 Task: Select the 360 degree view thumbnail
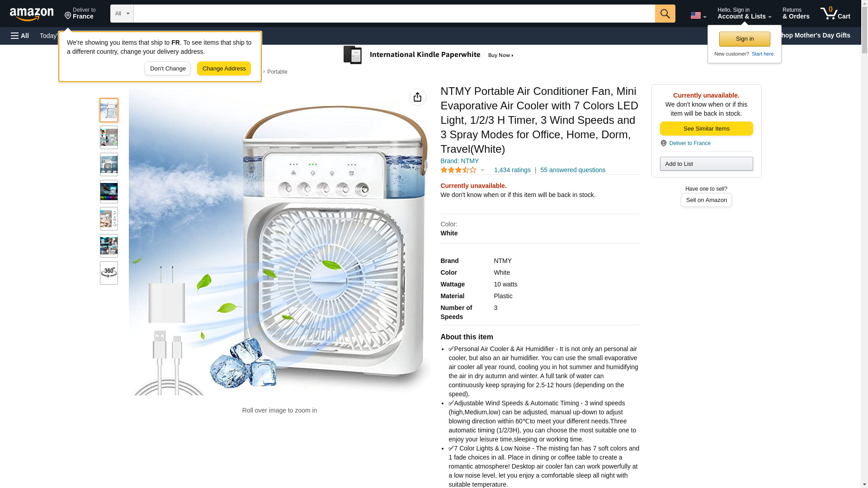(109, 273)
